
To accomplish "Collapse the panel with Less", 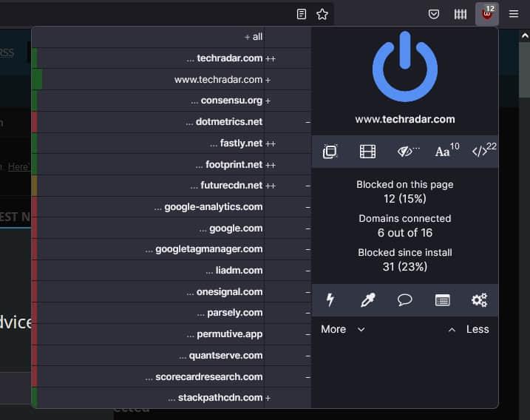I will click(x=469, y=329).
